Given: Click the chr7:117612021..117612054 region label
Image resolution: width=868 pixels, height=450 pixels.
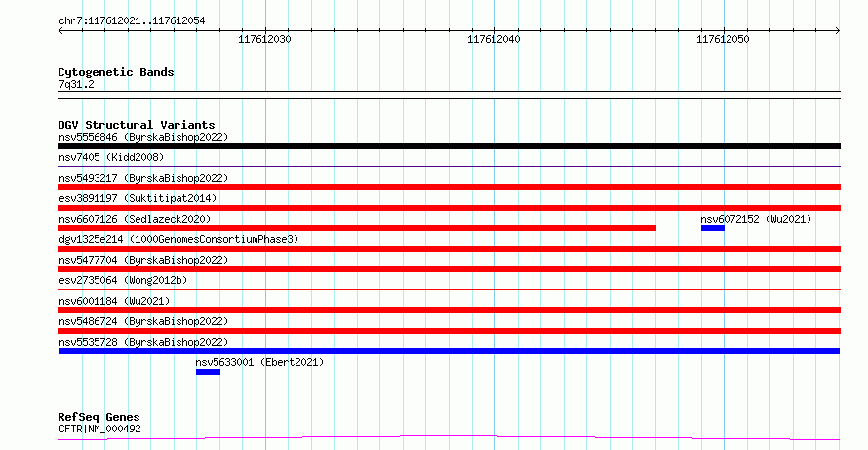Looking at the screenshot, I should pyautogui.click(x=132, y=21).
